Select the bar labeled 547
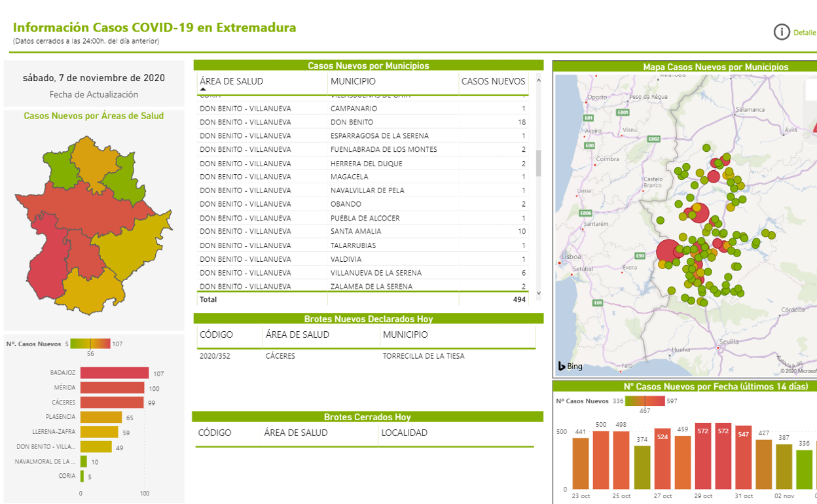The image size is (817, 504). (x=744, y=458)
